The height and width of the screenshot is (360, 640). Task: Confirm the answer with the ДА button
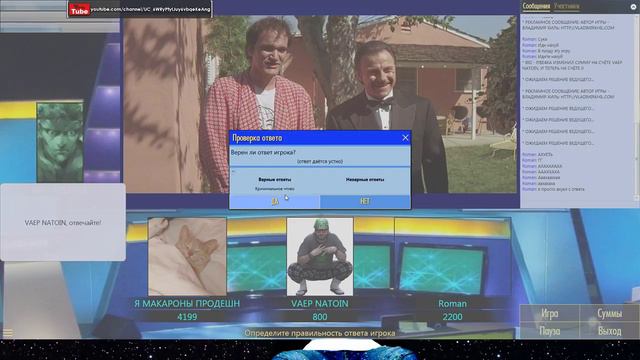[275, 201]
